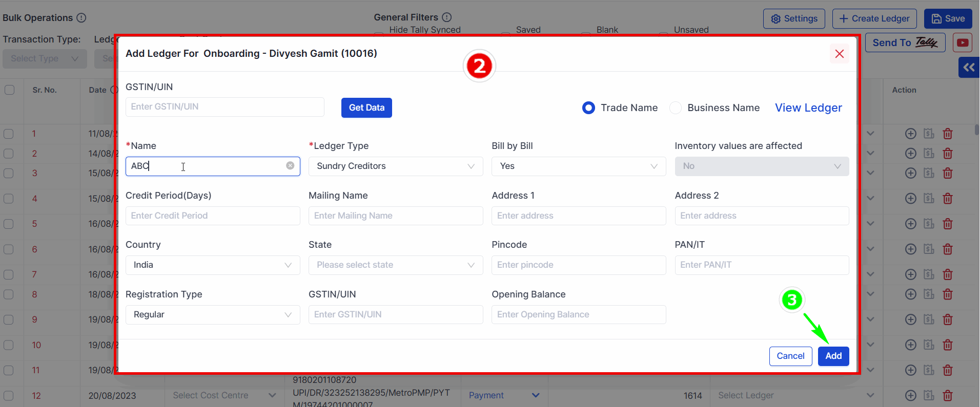Image resolution: width=980 pixels, height=407 pixels.
Task: Click the delete trash icon in row 5
Action: pos(948,223)
